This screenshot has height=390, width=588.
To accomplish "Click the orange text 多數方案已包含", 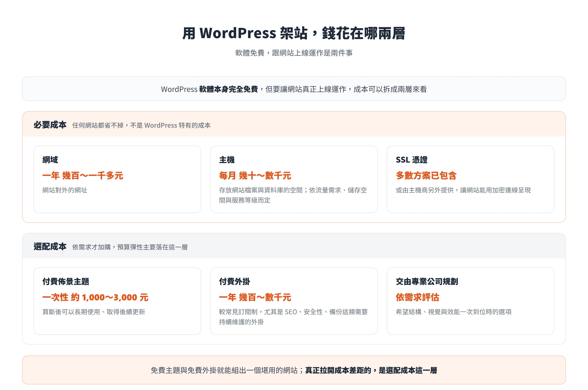I will (426, 176).
